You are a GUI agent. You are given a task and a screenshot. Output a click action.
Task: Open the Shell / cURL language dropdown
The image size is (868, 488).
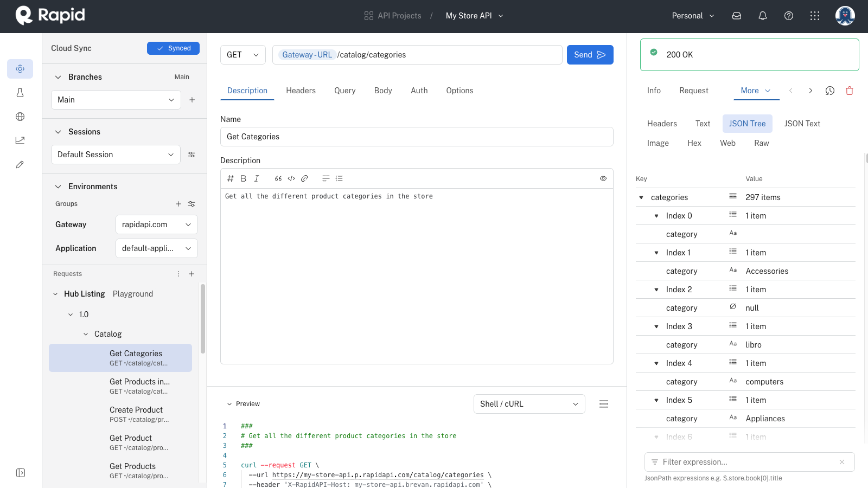click(529, 404)
